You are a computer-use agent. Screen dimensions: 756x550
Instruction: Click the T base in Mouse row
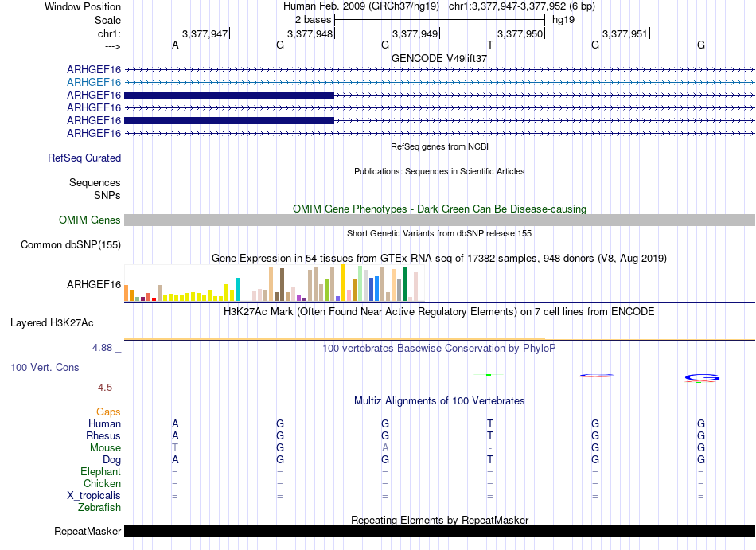point(175,448)
